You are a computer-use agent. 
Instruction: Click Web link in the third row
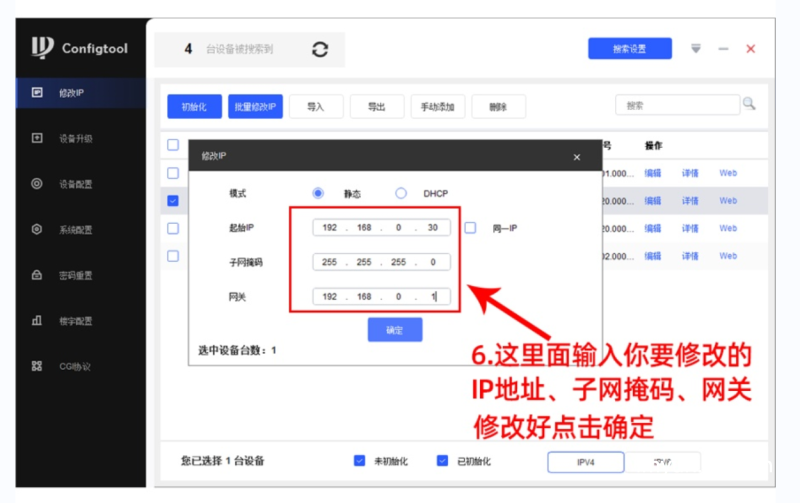coord(728,228)
